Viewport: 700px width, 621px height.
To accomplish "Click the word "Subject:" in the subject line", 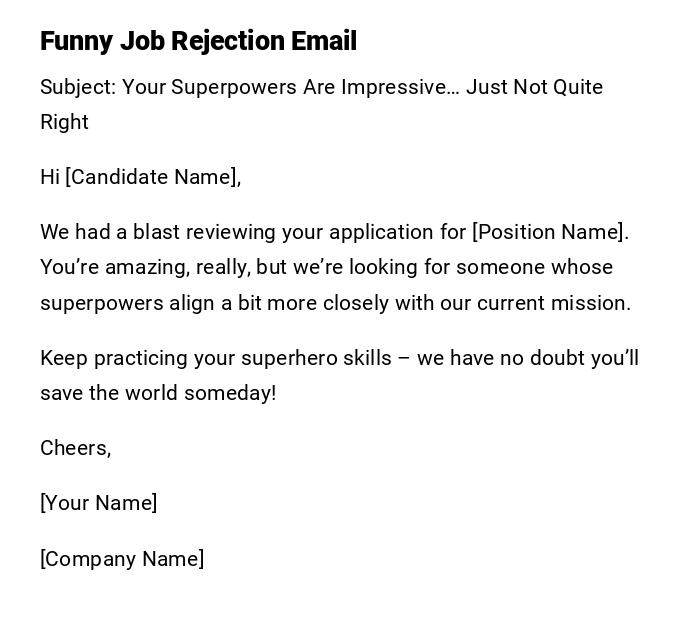I will pyautogui.click(x=78, y=87).
